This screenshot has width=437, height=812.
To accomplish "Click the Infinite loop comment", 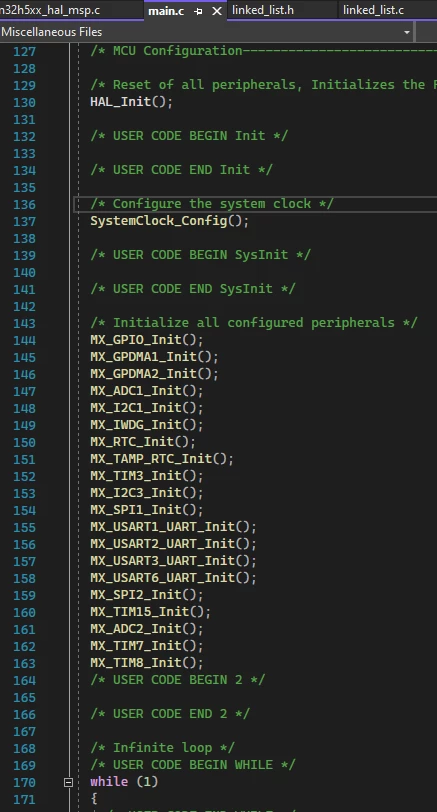I will pyautogui.click(x=162, y=748).
